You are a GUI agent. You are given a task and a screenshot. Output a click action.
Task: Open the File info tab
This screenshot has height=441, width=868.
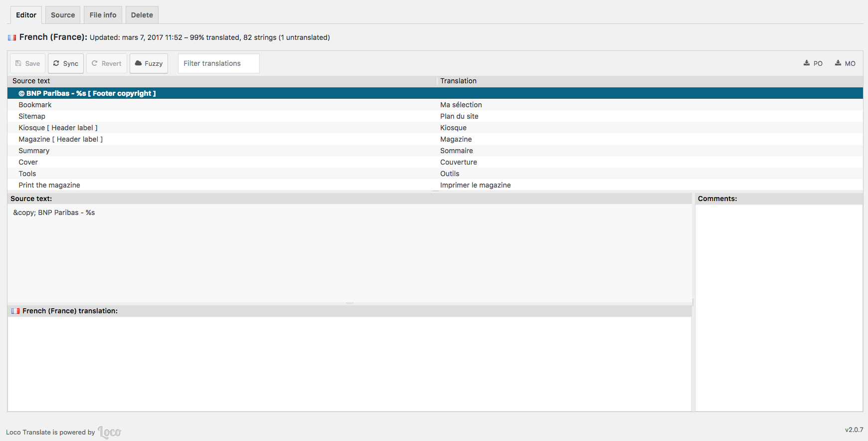pyautogui.click(x=103, y=15)
